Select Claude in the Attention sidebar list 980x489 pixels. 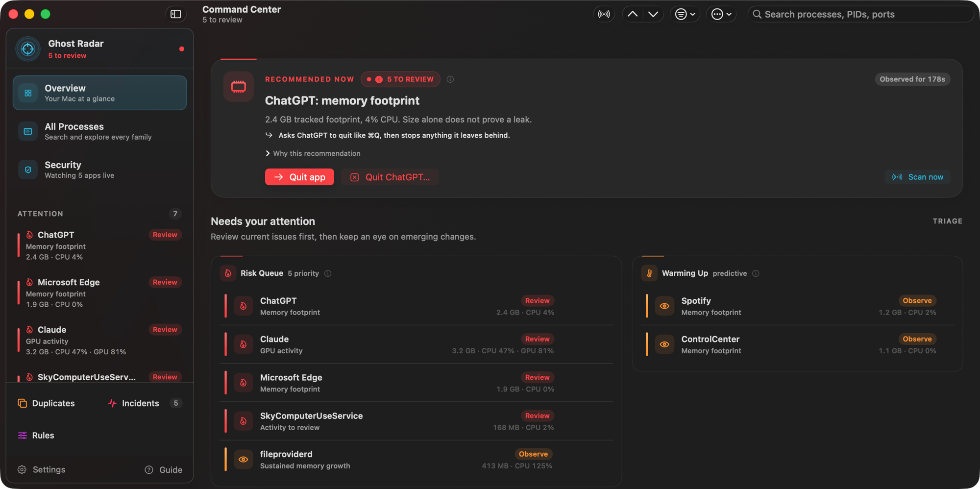99,341
